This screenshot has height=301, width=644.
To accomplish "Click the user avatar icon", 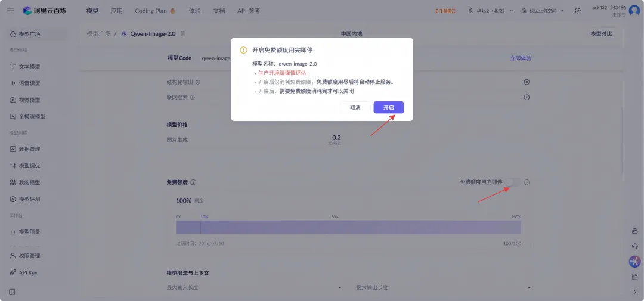I will point(634,11).
